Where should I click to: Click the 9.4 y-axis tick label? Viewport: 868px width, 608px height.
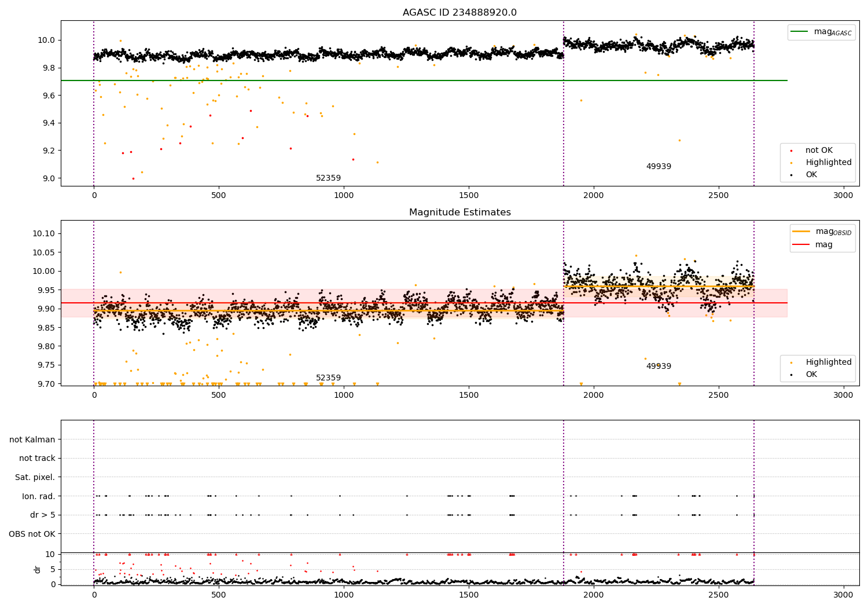point(49,123)
